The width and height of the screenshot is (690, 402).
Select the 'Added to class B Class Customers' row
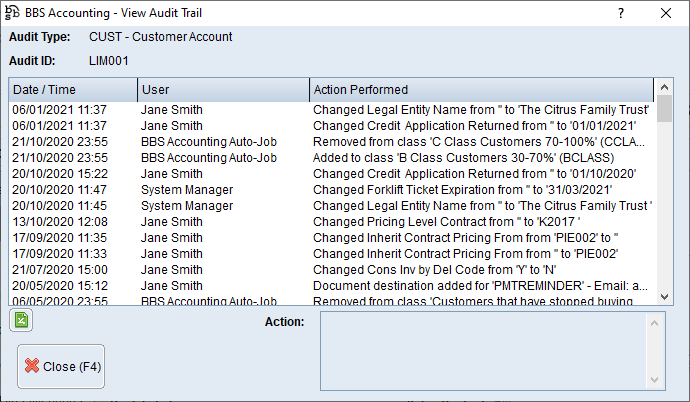(480, 158)
